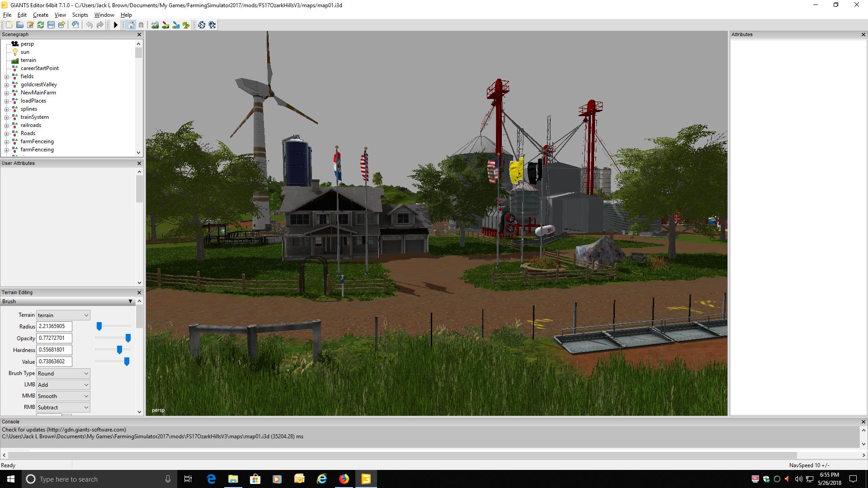Click the Radius value input field
Image resolution: width=868 pixels, height=488 pixels.
[54, 326]
